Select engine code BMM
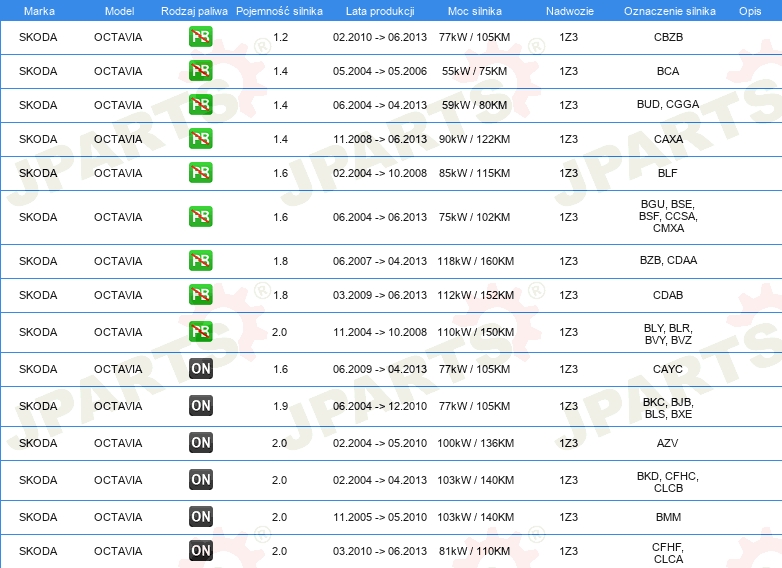 [668, 517]
